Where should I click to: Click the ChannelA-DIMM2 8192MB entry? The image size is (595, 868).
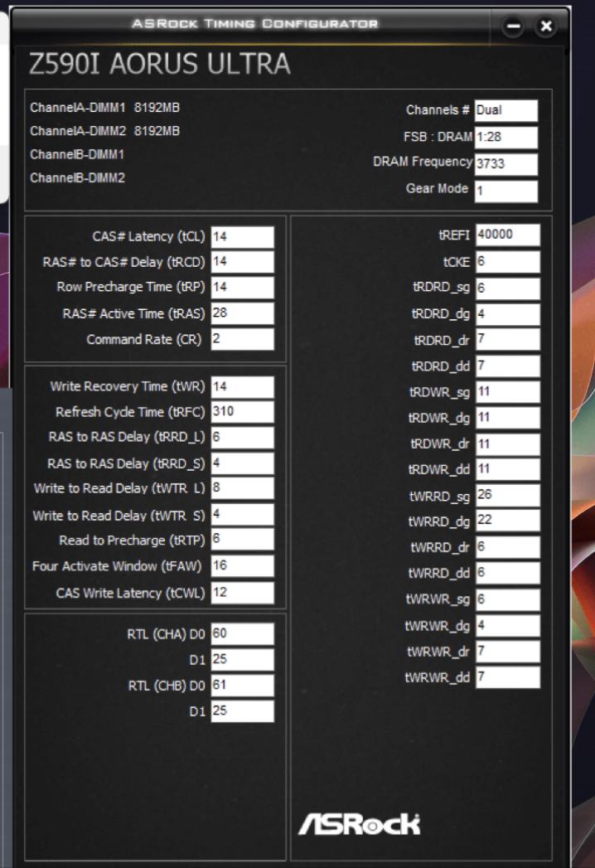[x=105, y=131]
